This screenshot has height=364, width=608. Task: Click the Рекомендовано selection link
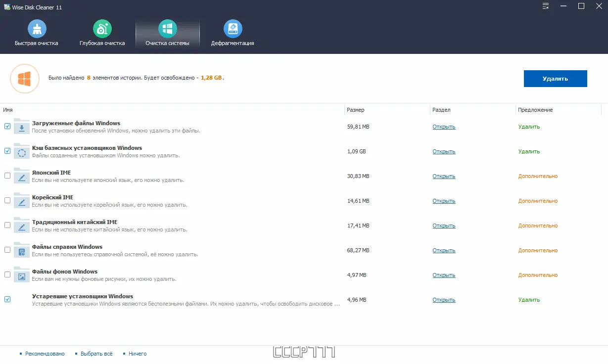click(x=45, y=354)
